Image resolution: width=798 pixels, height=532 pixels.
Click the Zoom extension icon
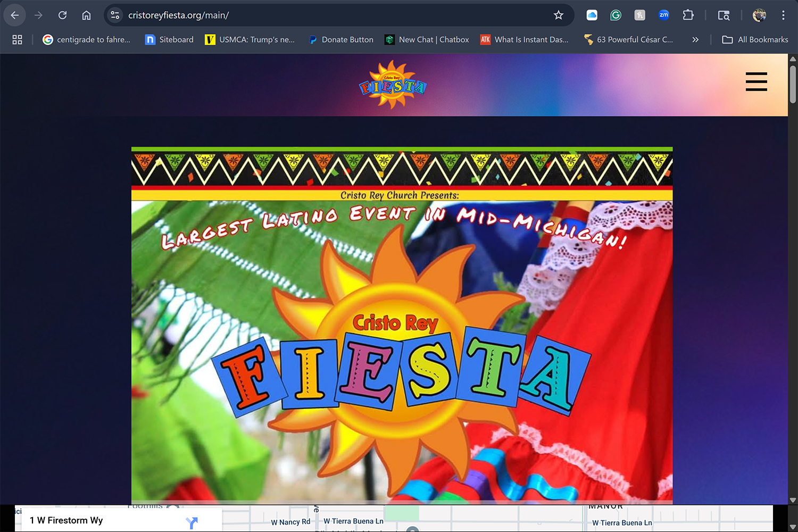(x=663, y=15)
